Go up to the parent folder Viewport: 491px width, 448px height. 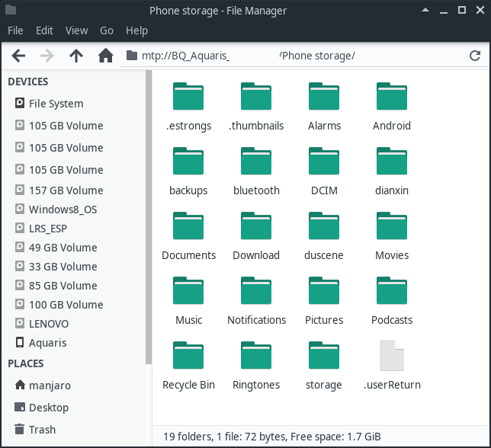click(76, 56)
